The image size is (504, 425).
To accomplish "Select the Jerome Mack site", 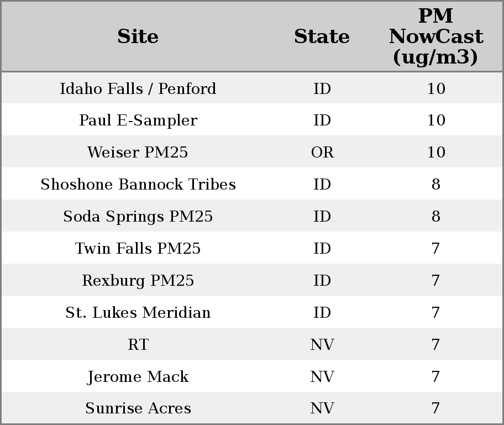I will (138, 377).
